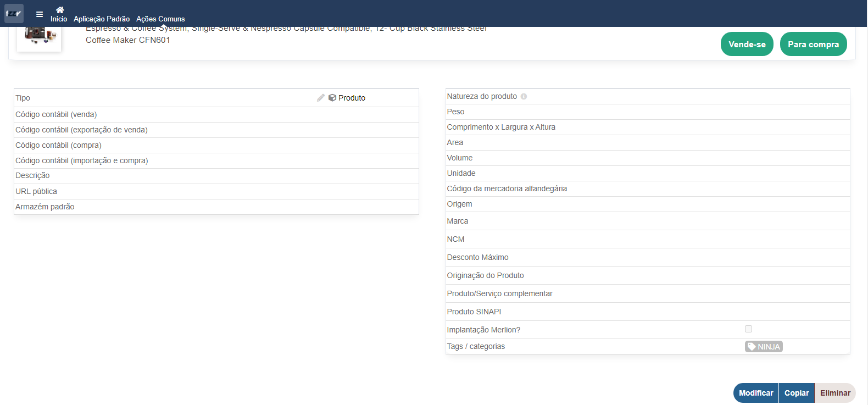Viewport: 868px width, 405px height.
Task: Click the Armazém padrão field row
Action: [x=216, y=207]
